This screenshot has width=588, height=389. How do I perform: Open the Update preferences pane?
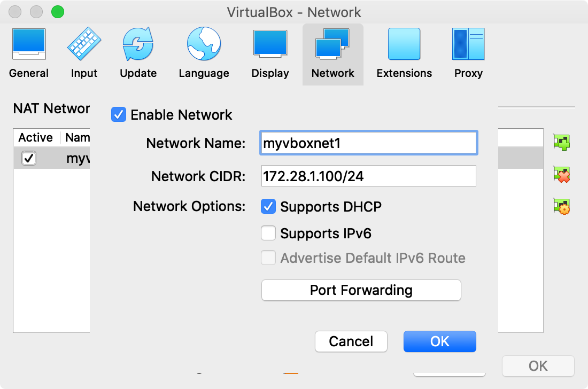[x=138, y=53]
